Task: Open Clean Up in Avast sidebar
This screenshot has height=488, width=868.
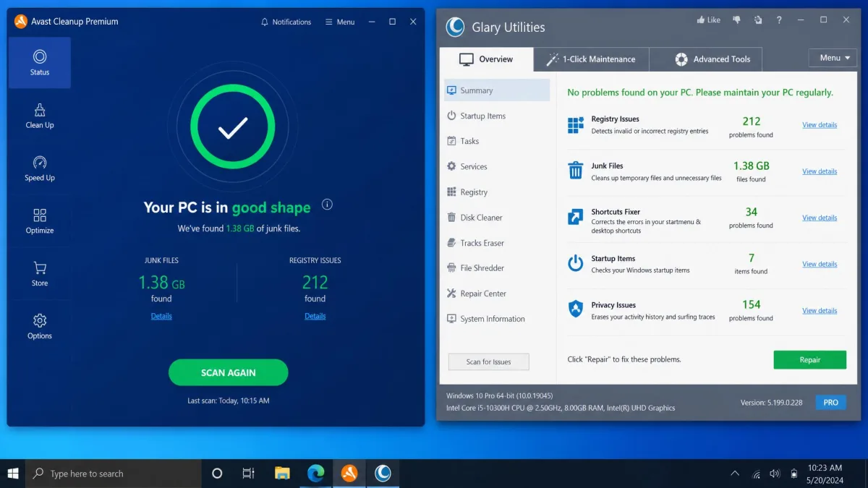Action: pyautogui.click(x=40, y=116)
